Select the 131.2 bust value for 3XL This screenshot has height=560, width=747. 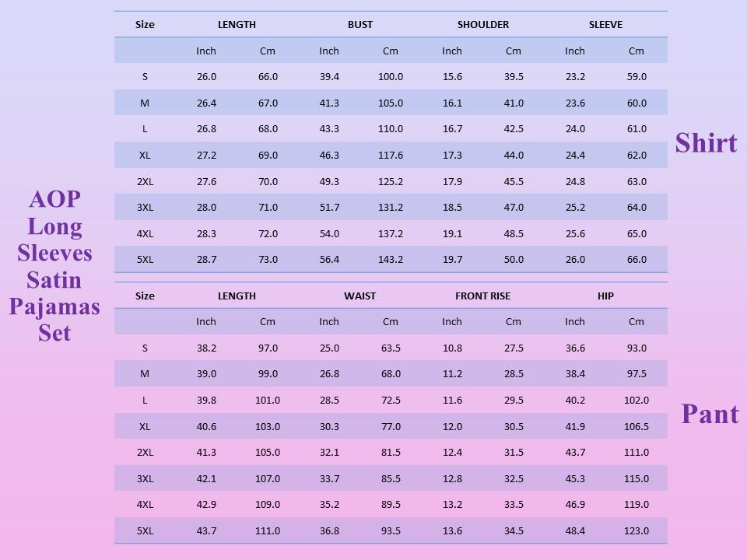(x=391, y=208)
